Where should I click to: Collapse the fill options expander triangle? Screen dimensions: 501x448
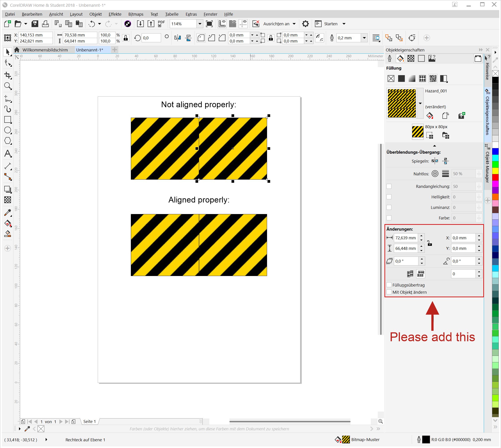pyautogui.click(x=434, y=146)
